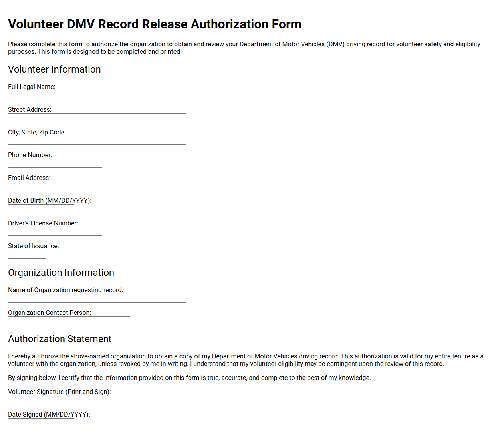Click the Authorization Statement heading

(60, 339)
